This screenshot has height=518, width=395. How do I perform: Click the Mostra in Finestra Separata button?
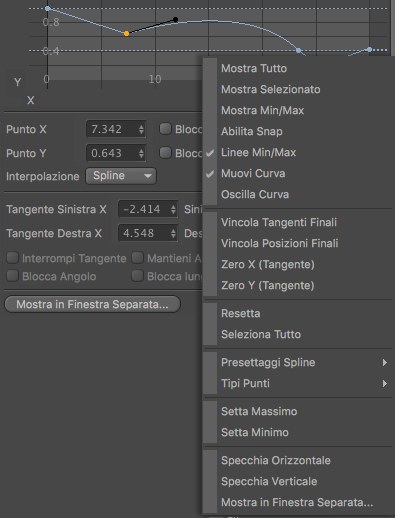tap(92, 304)
